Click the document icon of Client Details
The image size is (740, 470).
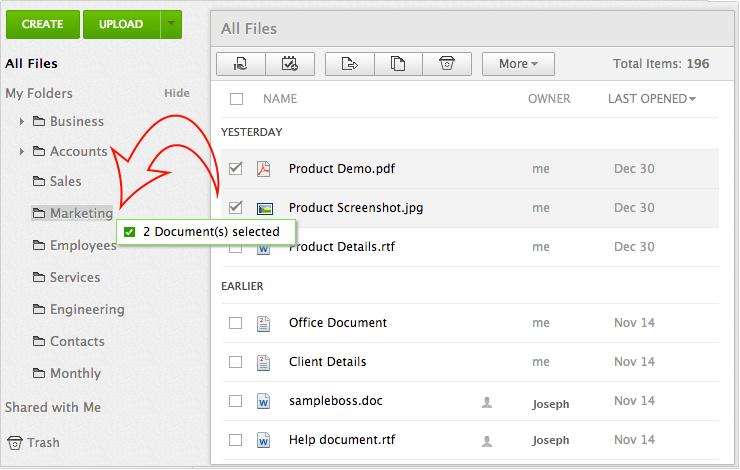263,362
